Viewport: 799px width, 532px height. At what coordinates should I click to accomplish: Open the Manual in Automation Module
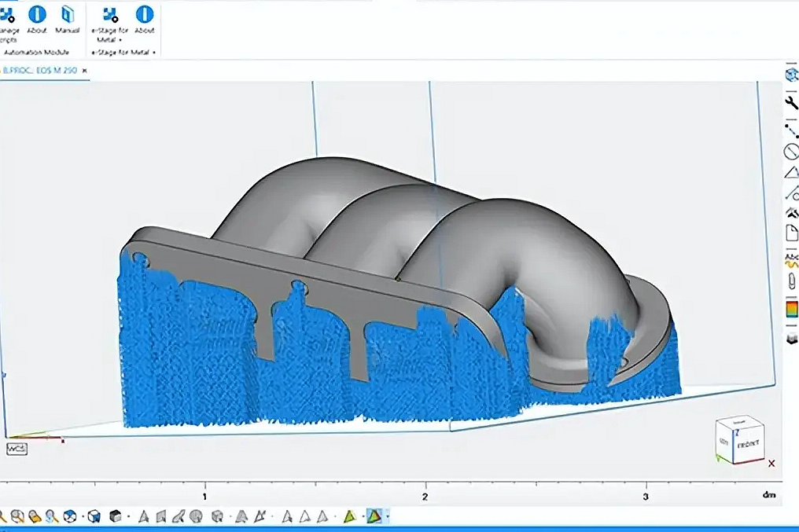[67, 15]
